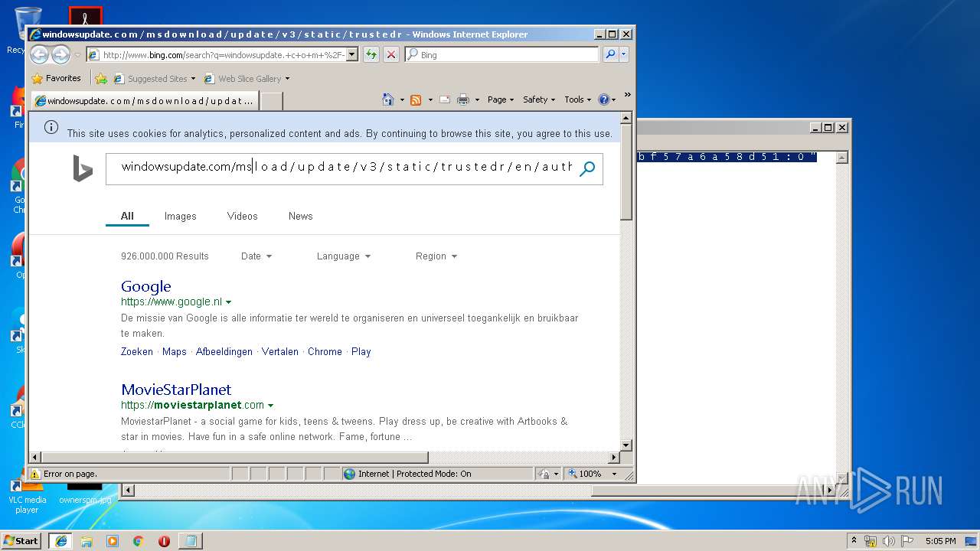The height and width of the screenshot is (551, 980).
Task: Open the Date filter dropdown
Action: click(x=256, y=256)
